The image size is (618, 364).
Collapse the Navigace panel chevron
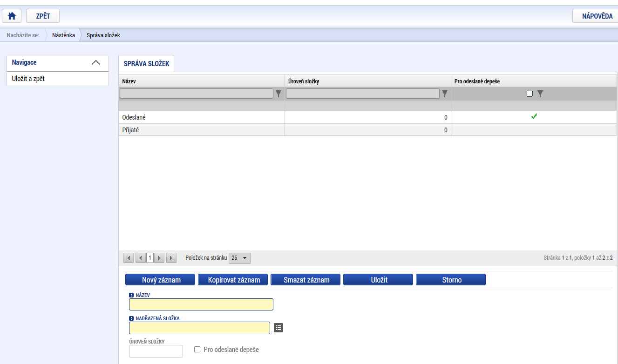click(96, 62)
